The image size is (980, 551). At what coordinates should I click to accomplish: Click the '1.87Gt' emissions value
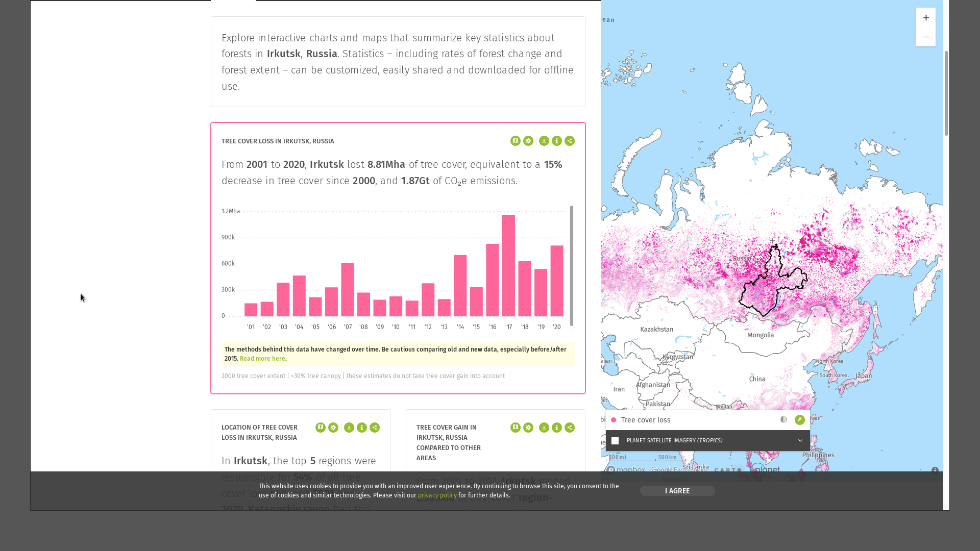pos(415,181)
